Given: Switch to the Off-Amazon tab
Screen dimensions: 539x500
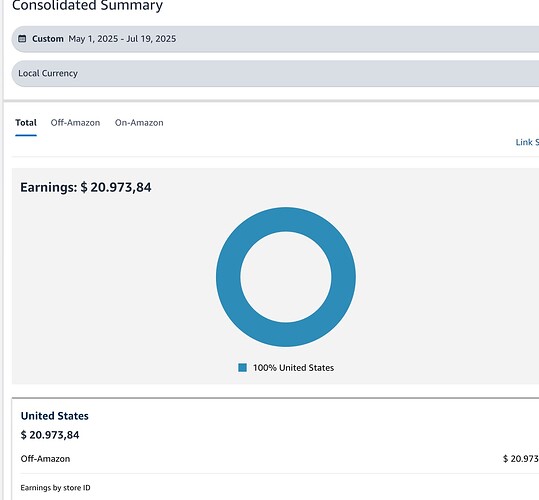Looking at the screenshot, I should (x=75, y=123).
